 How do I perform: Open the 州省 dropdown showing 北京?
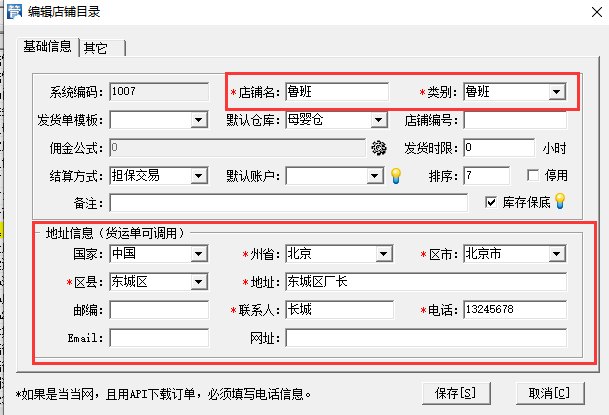tap(378, 254)
